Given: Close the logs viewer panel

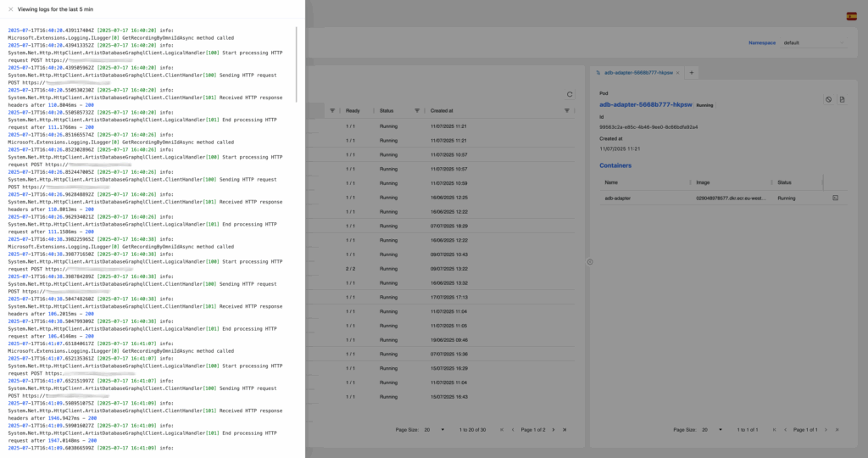Looking at the screenshot, I should (x=10, y=9).
